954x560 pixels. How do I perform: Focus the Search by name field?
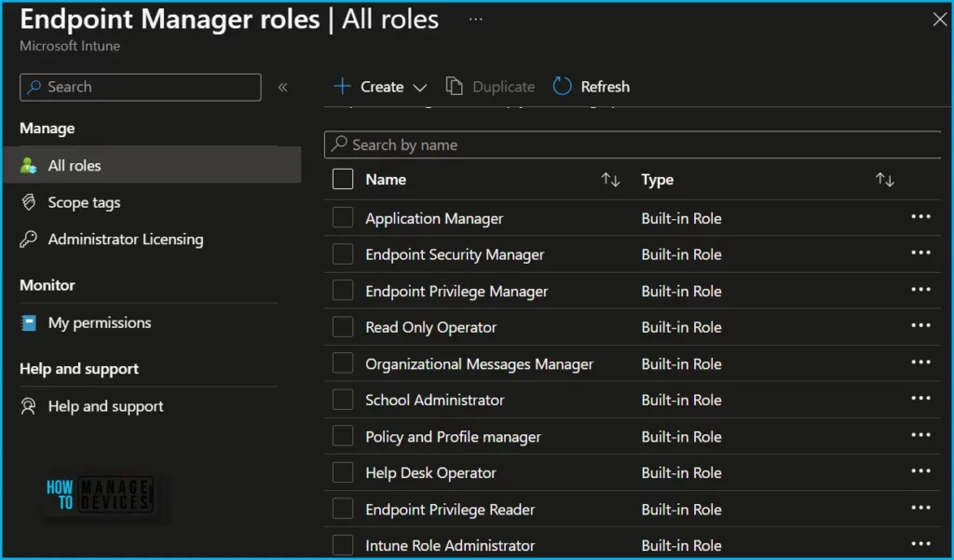[x=633, y=144]
